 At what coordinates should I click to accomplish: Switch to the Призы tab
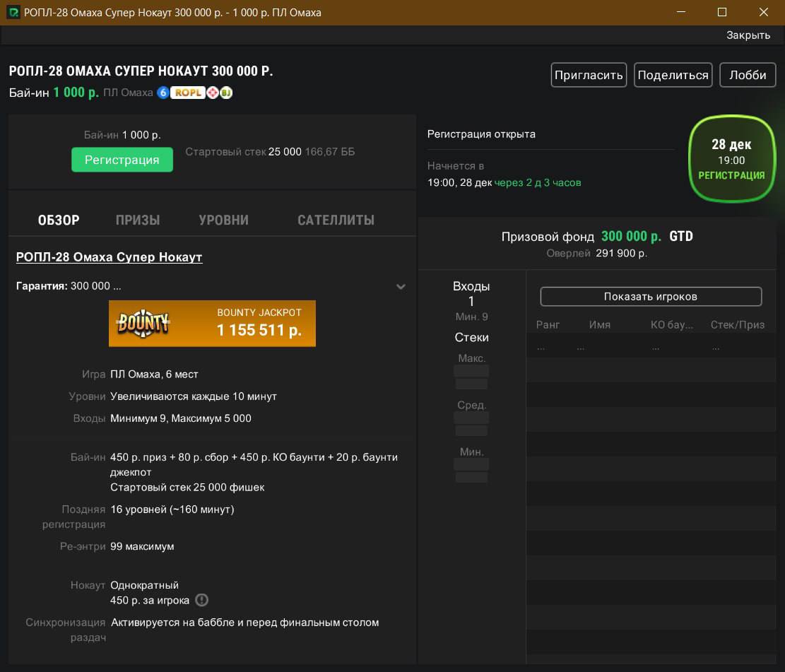tap(138, 220)
